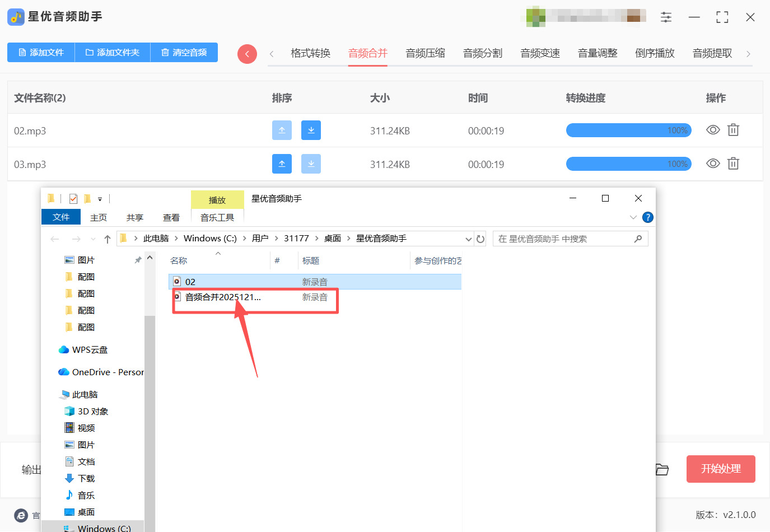This screenshot has width=770, height=532.
Task: Open the settings sliders icon in 星优音频助手 title bar
Action: tap(666, 17)
